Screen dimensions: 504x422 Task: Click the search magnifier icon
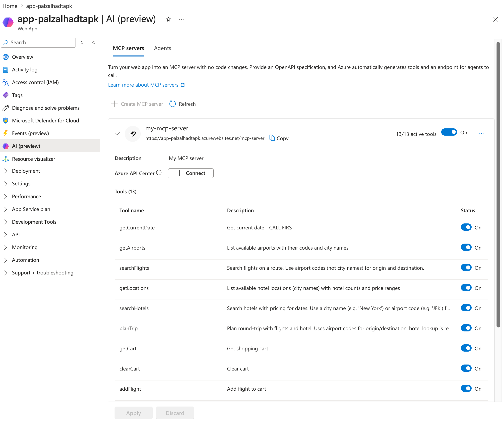6,43
